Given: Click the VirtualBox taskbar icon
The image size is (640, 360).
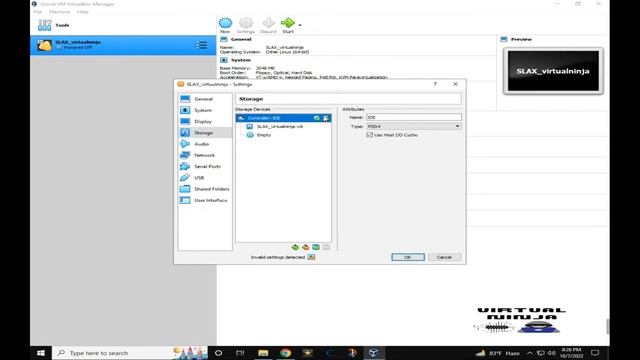Looking at the screenshot, I should 373,353.
